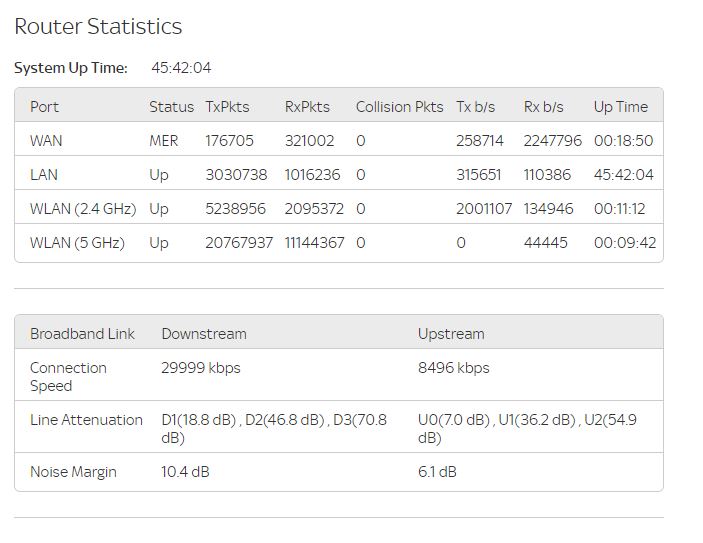
Task: Select the WLAN (5 GHz) row label
Action: tap(77, 243)
